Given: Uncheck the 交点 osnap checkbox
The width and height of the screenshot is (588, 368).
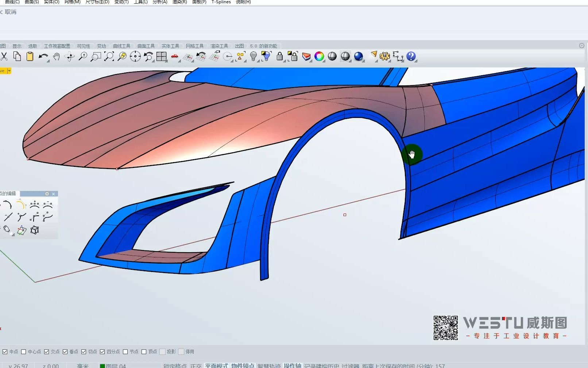Looking at the screenshot, I should point(47,352).
